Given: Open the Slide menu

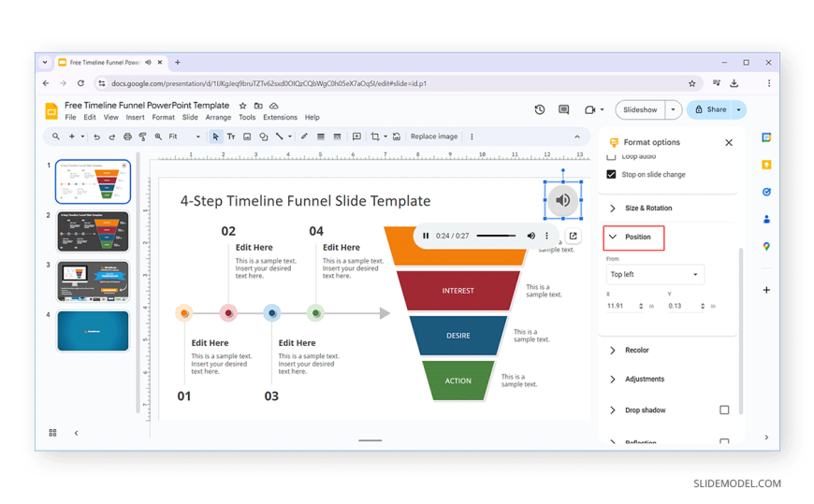Looking at the screenshot, I should [x=190, y=117].
